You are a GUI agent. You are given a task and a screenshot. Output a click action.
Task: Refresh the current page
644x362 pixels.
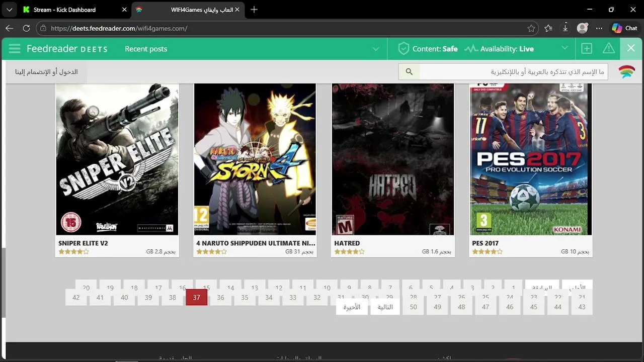(26, 28)
